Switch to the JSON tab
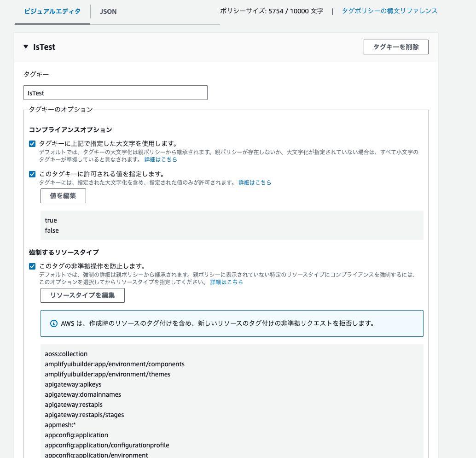476x458 pixels. coord(107,12)
